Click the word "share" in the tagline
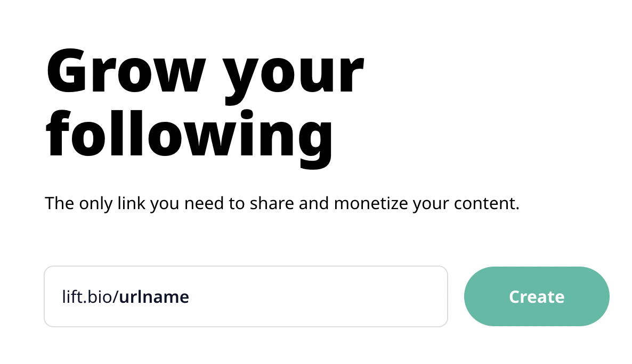This screenshot has width=632, height=364. click(x=273, y=203)
